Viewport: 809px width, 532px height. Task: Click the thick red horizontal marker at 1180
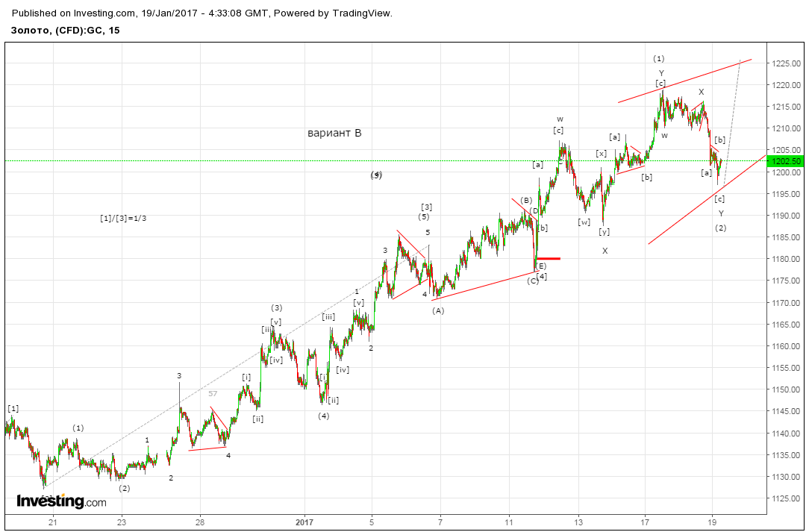(x=549, y=258)
